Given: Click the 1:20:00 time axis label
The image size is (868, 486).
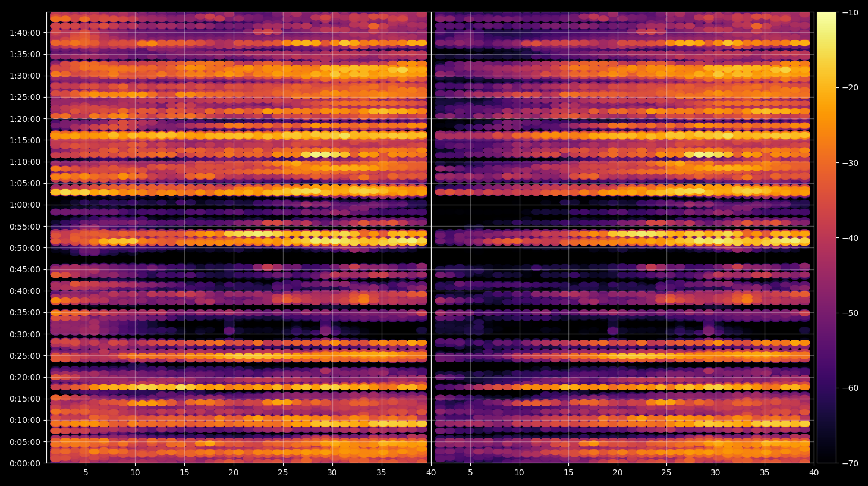Looking at the screenshot, I should [25, 119].
